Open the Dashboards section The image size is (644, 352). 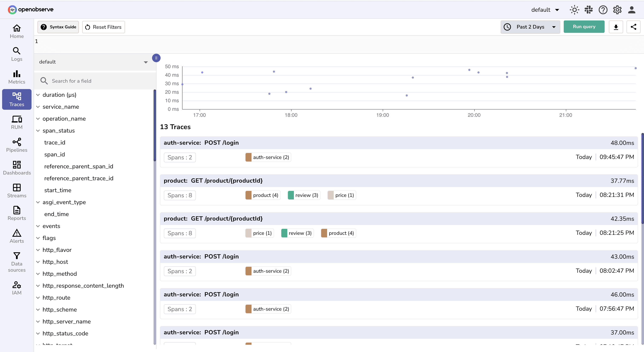pos(16,168)
